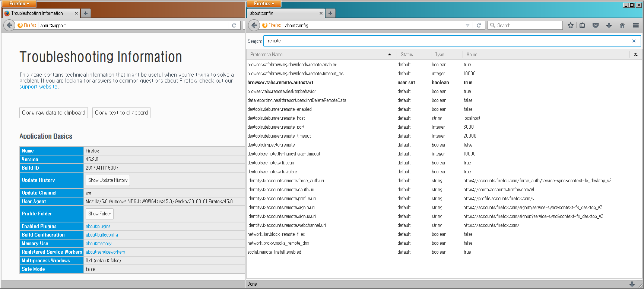Viewport: 644px width, 289px height.
Task: Bookmark this page with the star icon
Action: 570,25
